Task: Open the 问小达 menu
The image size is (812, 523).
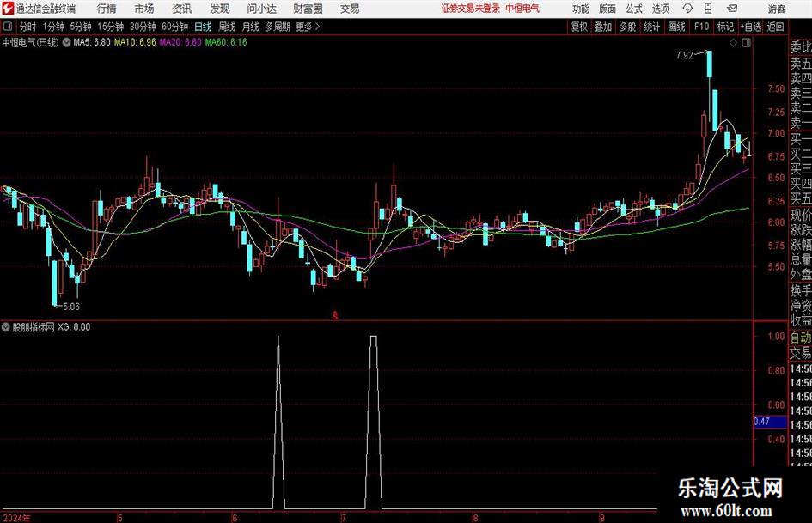Action: [x=261, y=9]
